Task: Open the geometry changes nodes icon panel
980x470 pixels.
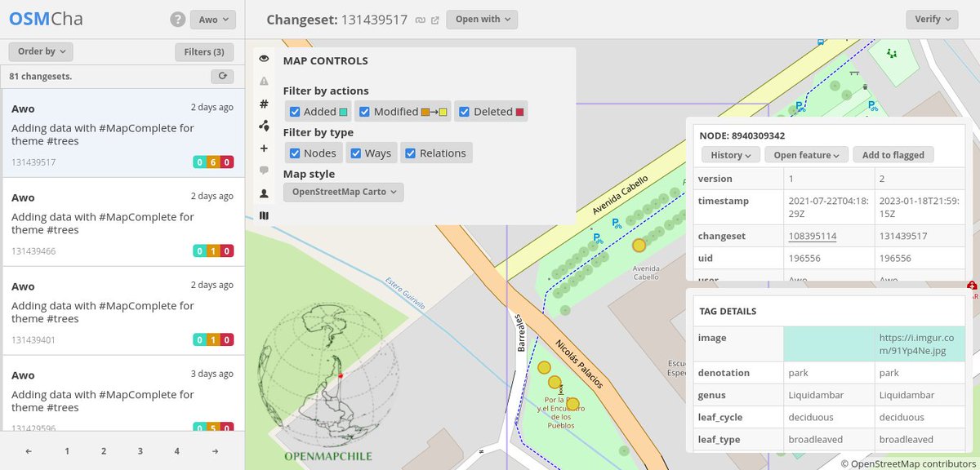Action: (x=264, y=126)
